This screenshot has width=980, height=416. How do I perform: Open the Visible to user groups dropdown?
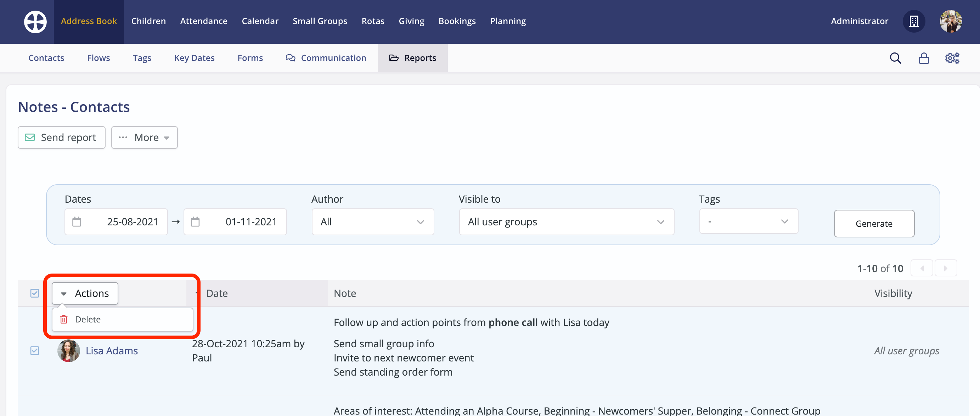click(566, 222)
